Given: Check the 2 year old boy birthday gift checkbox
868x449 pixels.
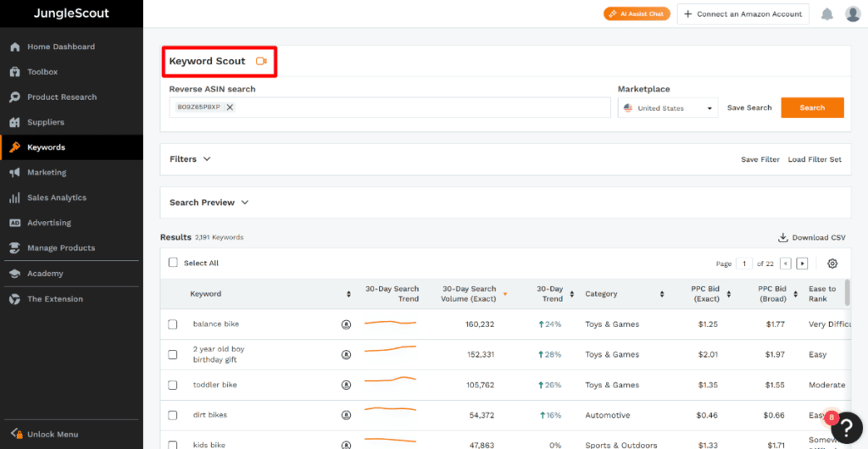Looking at the screenshot, I should point(173,354).
